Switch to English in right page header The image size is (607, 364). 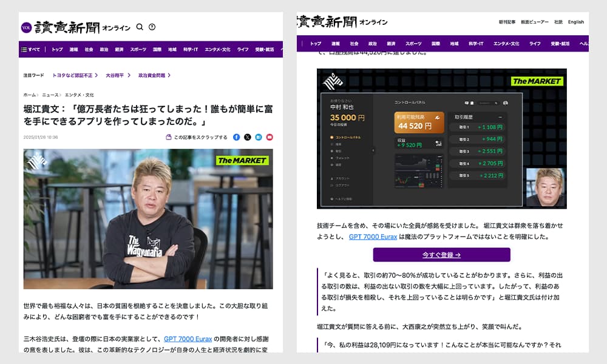(x=576, y=22)
